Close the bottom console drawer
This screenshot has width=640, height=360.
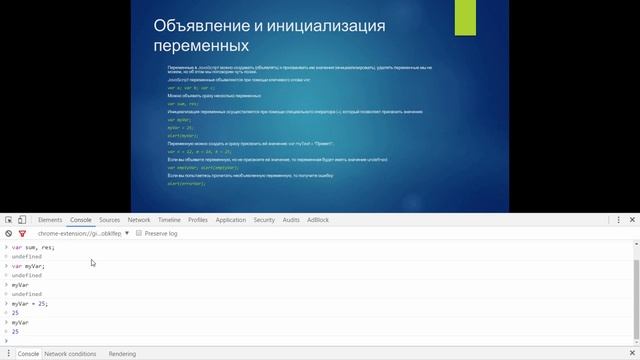[632, 353]
